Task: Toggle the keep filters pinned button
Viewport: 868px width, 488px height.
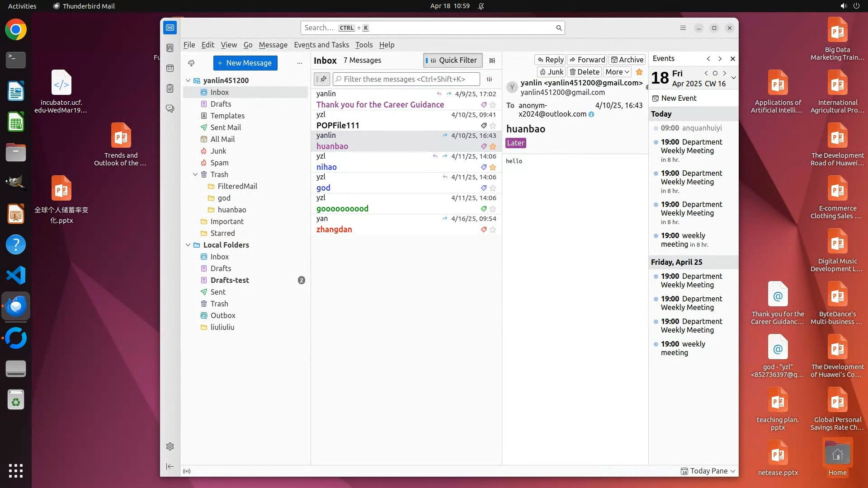Action: [x=322, y=79]
